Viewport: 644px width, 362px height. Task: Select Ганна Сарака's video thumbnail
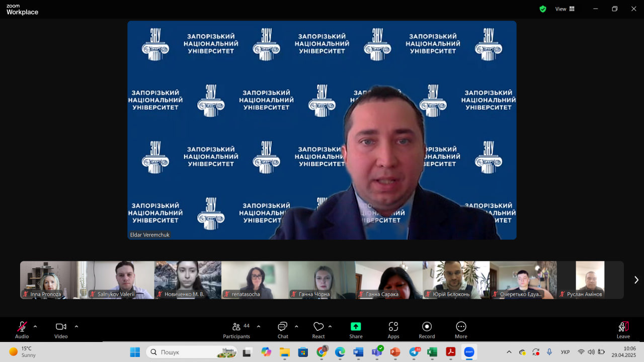pos(389,280)
